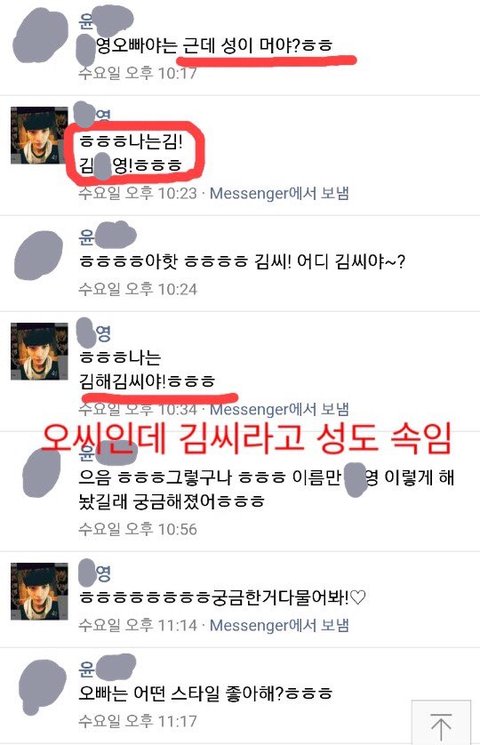Screen dimensions: 480x745
Task: Open Messenger에서 보냄 link at 11:14
Action: [x=279, y=625]
